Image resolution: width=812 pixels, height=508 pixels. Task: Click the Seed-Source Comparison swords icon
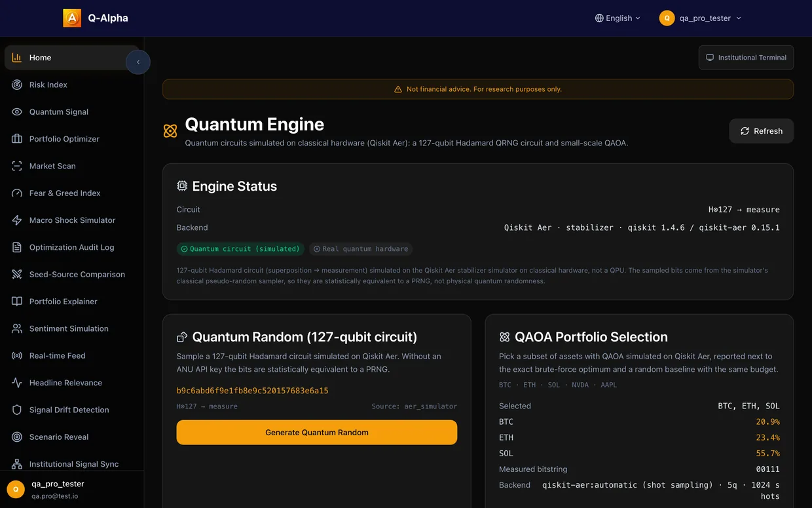pyautogui.click(x=17, y=275)
